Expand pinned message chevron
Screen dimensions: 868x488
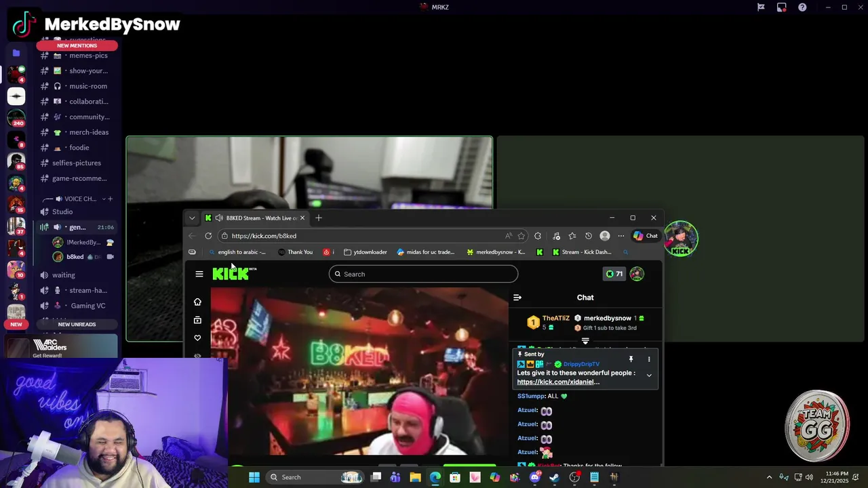[649, 375]
